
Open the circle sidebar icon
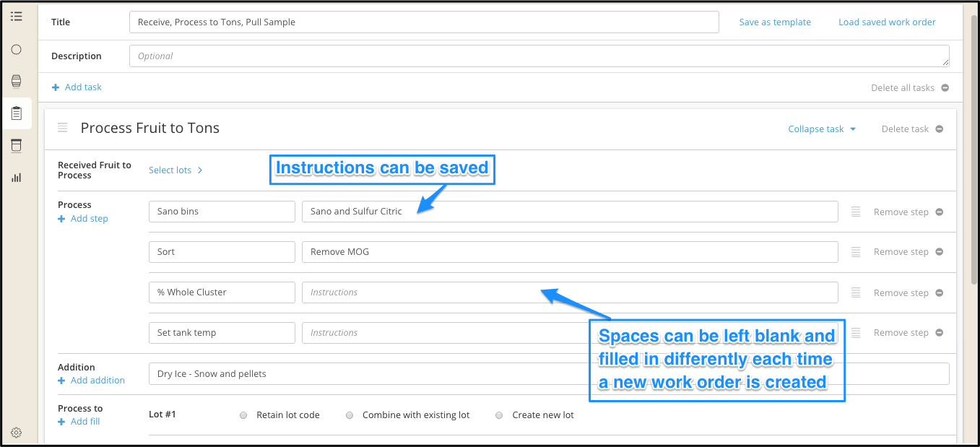click(16, 49)
